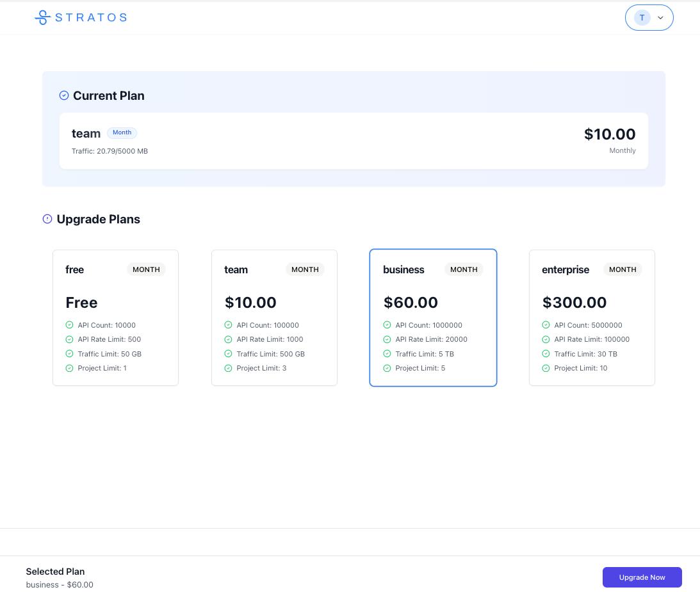Image resolution: width=700 pixels, height=592 pixels.
Task: Click check icon beside Traffic Limit: 5 TB
Action: click(387, 354)
